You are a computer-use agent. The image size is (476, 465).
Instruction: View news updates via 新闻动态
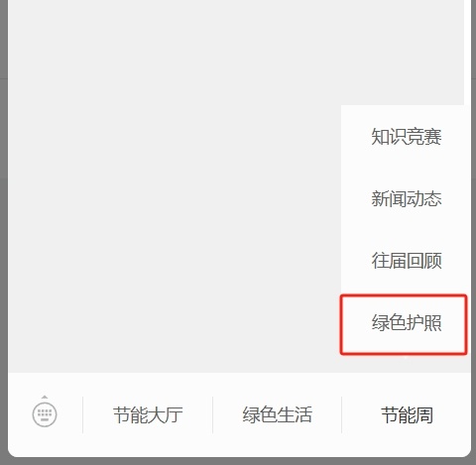click(x=407, y=198)
